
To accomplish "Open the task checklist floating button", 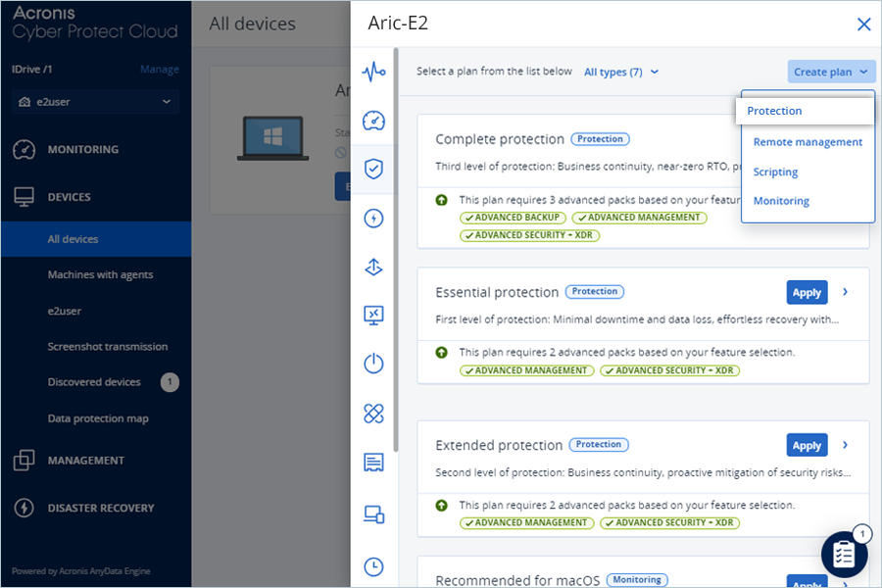I will [x=844, y=555].
